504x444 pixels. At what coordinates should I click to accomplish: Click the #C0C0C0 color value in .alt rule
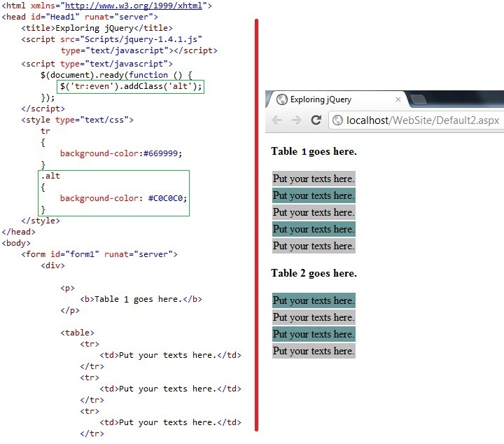165,198
